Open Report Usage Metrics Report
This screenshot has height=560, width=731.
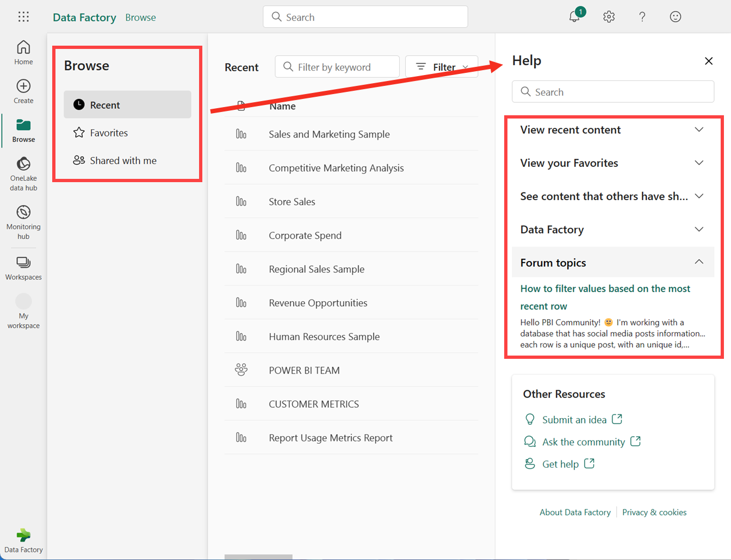[x=331, y=438]
